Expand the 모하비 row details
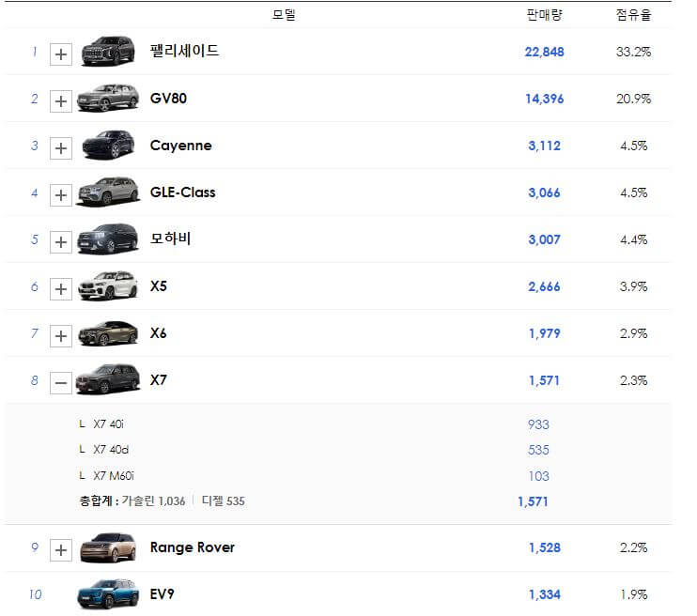 (x=61, y=242)
